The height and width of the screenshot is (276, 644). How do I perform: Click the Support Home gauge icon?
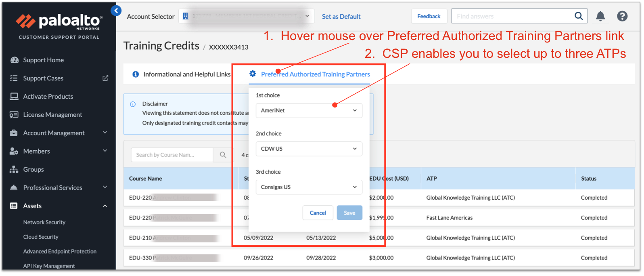14,60
